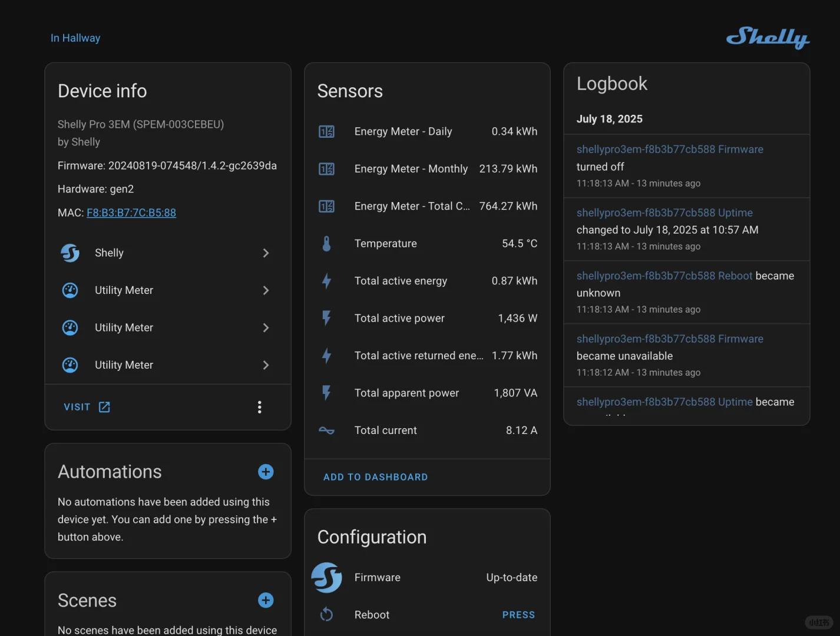Click the Reboot label in Configuration
The width and height of the screenshot is (840, 636).
372,615
